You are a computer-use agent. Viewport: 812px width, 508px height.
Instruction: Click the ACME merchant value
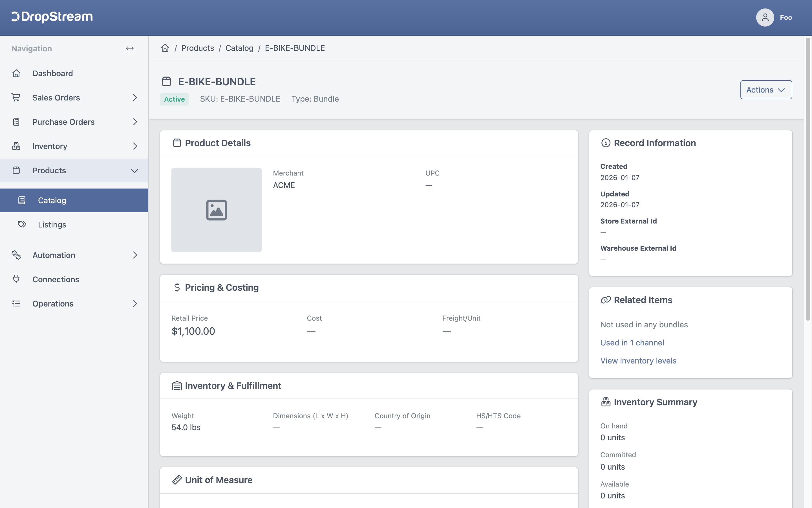click(284, 185)
